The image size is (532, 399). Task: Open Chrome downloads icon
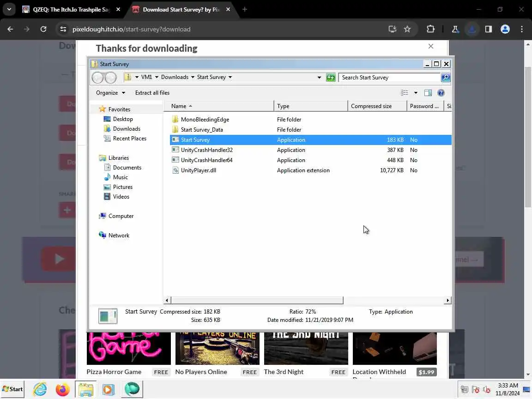point(472,29)
